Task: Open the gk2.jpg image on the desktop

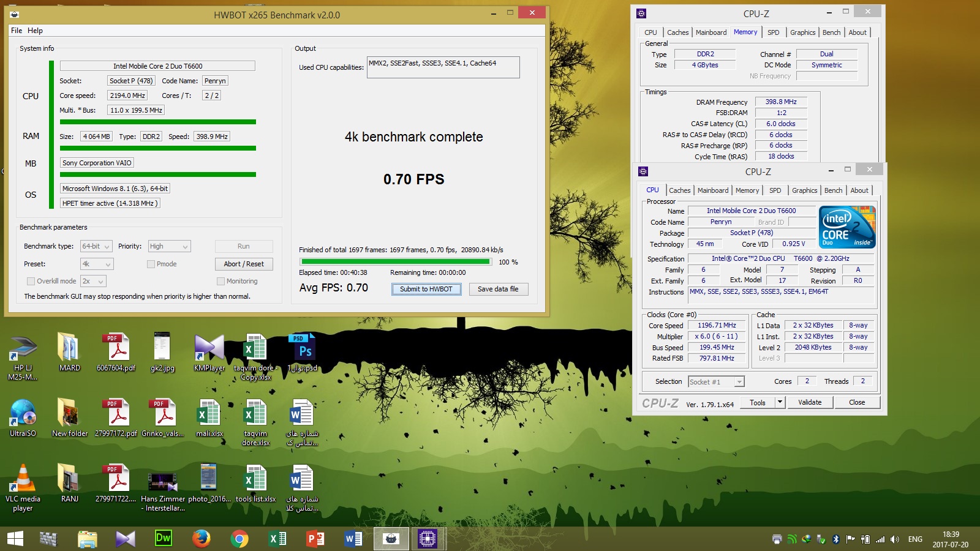Action: pyautogui.click(x=162, y=353)
